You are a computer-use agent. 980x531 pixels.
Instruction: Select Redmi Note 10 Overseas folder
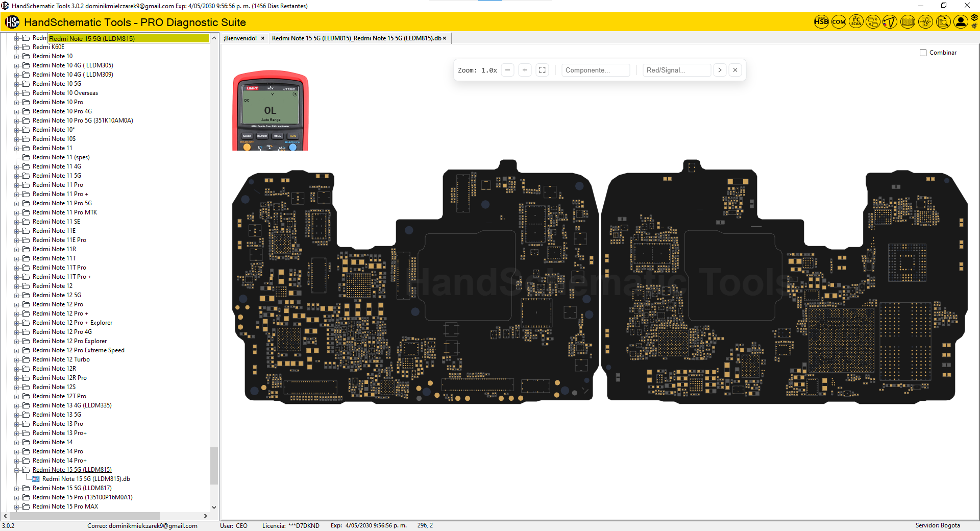click(65, 93)
